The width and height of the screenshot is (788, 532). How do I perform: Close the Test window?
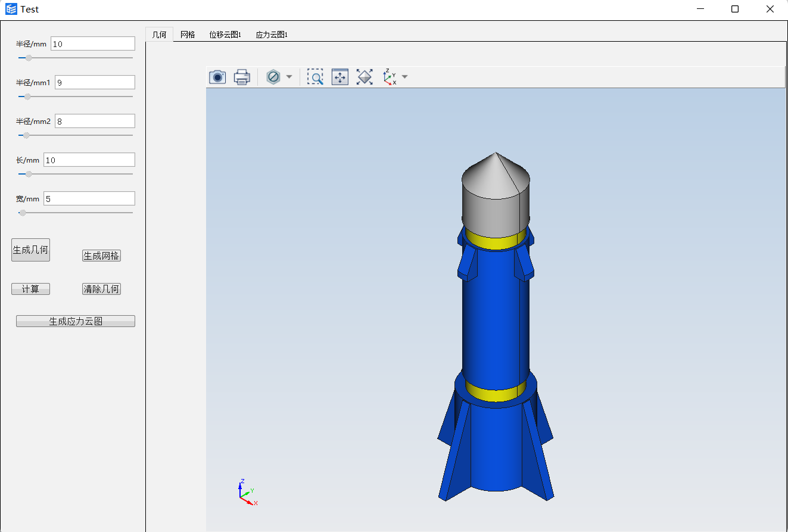(x=770, y=9)
